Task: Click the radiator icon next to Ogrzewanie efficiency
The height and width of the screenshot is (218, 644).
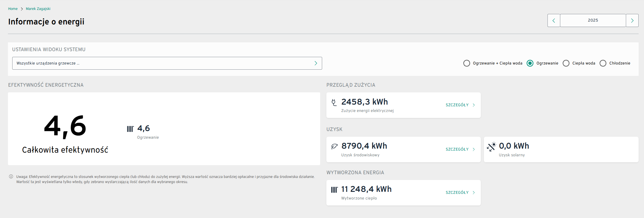Action: pos(130,129)
